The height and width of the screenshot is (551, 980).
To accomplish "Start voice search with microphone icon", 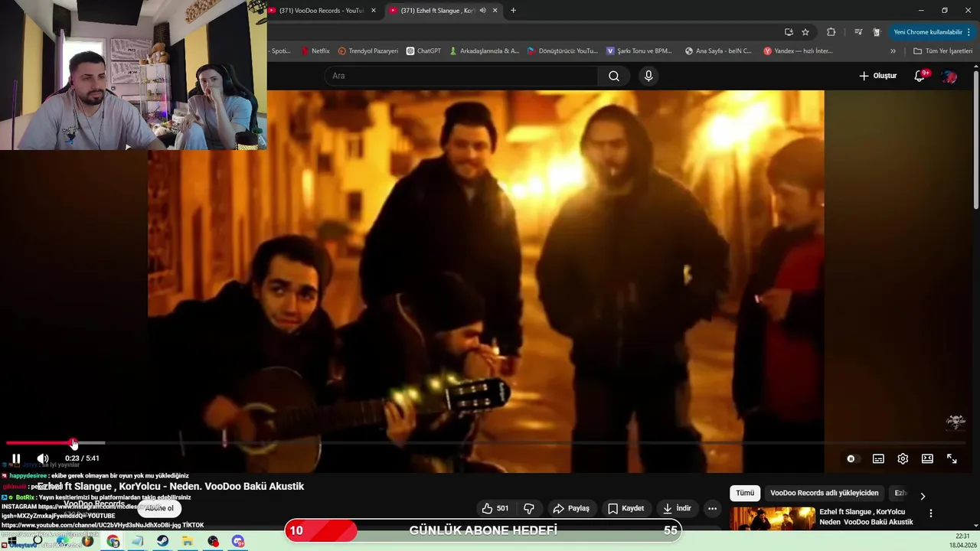I will 648,76.
